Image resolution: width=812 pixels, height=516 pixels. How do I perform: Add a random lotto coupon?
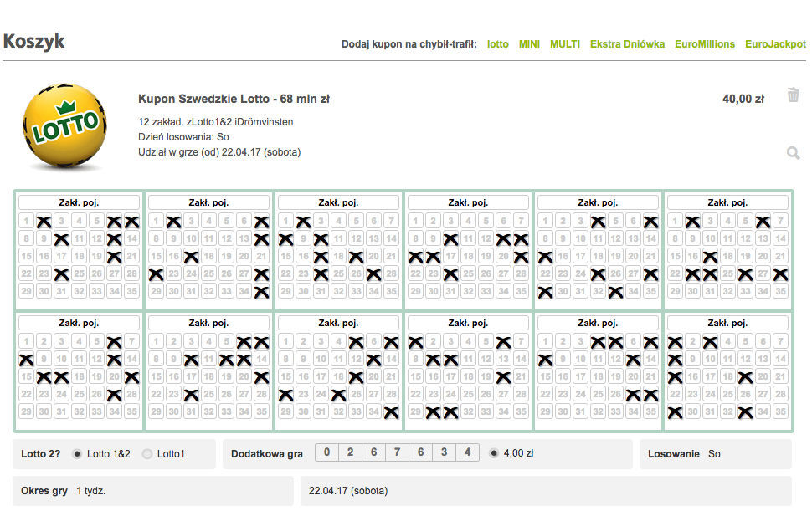[x=497, y=44]
